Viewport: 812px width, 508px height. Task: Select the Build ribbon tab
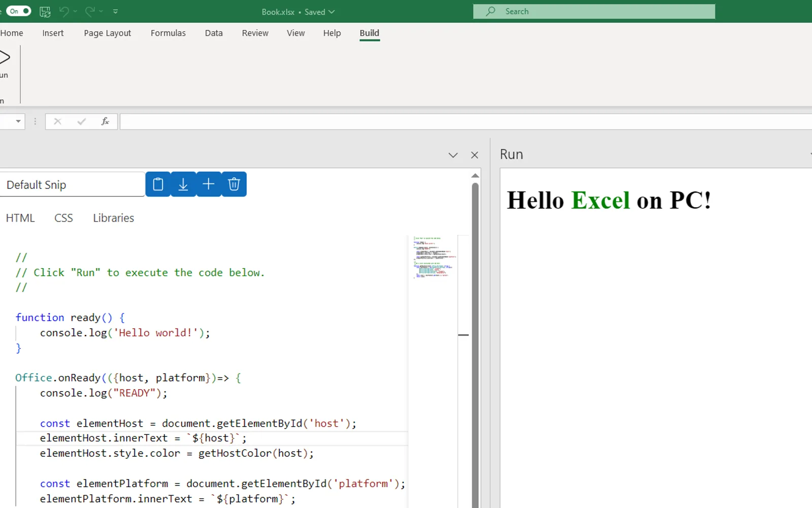click(x=369, y=33)
